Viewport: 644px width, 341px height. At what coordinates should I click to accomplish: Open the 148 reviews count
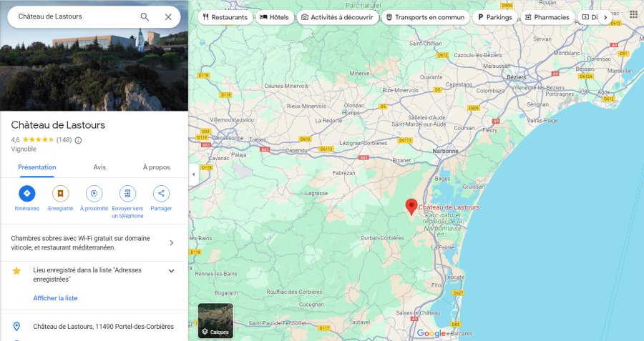point(64,140)
